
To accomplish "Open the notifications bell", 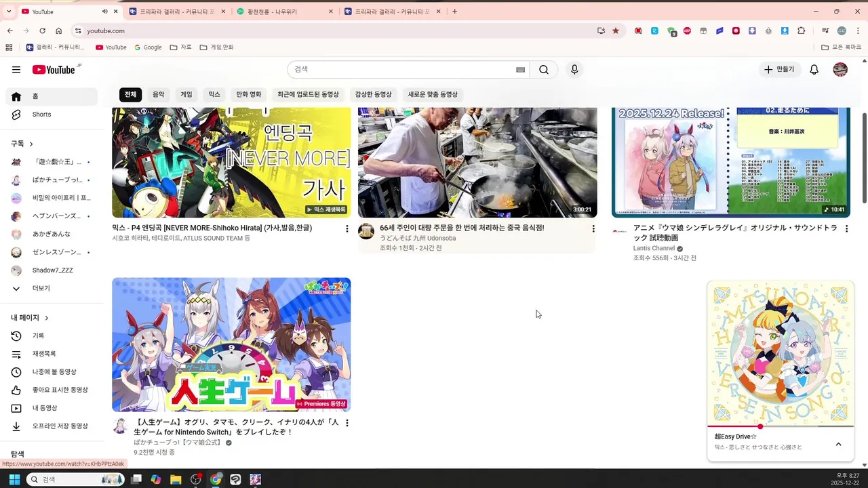I will click(x=814, y=70).
